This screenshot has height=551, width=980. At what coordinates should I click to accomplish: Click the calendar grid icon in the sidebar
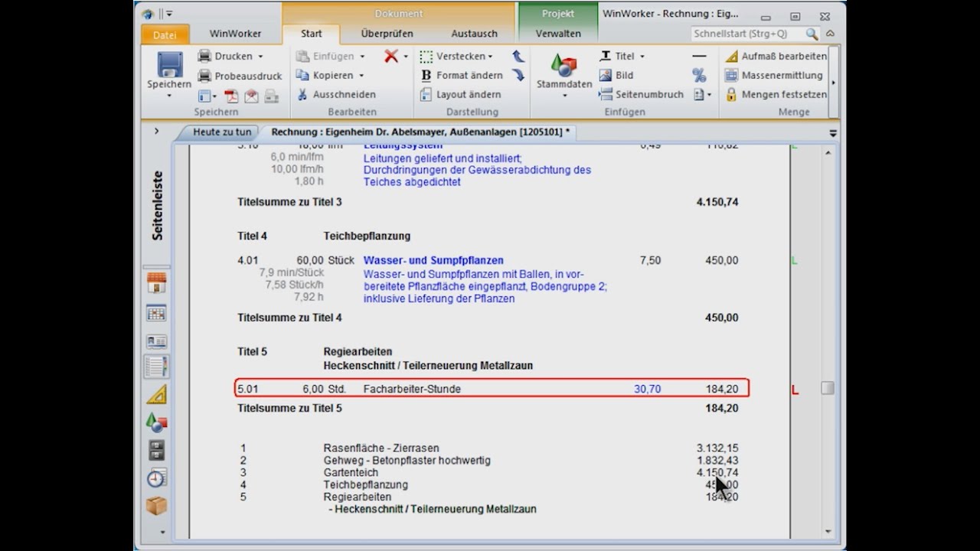156,313
